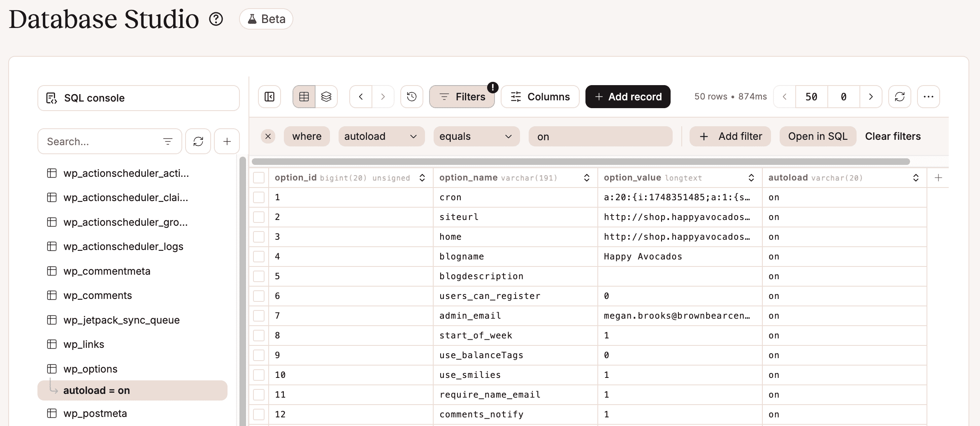
Task: Click Add filter
Action: point(730,136)
